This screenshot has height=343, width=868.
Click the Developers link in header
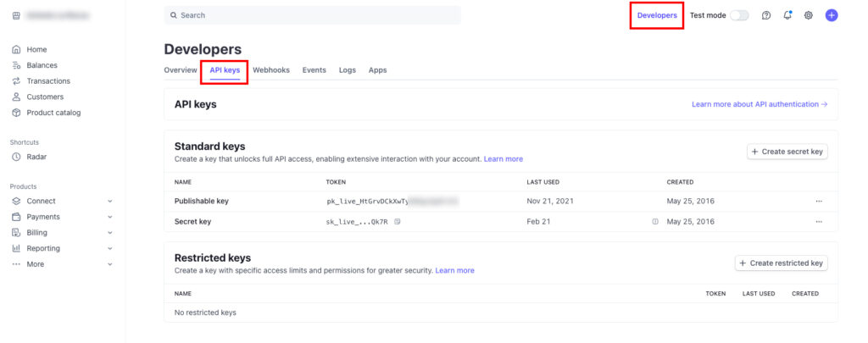657,15
